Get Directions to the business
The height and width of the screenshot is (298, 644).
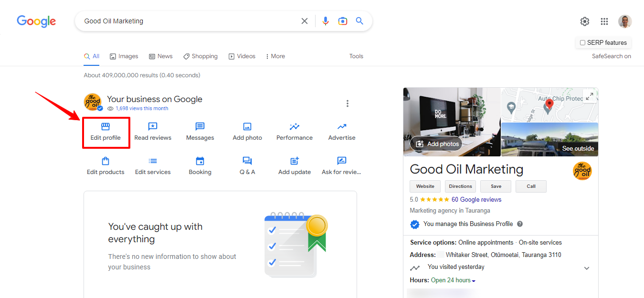click(460, 186)
